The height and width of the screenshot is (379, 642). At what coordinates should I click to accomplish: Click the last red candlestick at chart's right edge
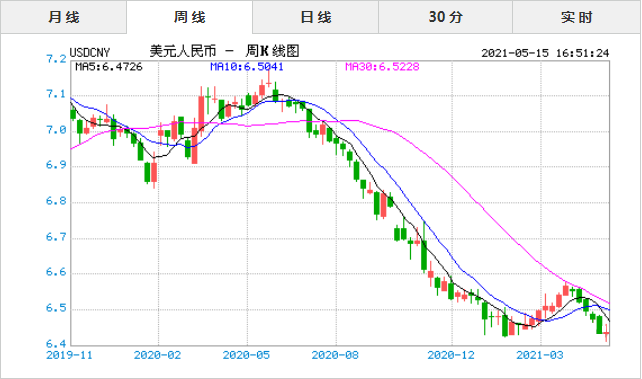point(606,333)
